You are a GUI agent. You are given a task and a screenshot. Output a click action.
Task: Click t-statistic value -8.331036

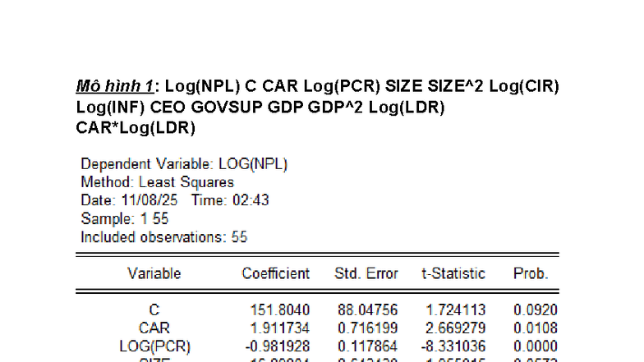453,346
